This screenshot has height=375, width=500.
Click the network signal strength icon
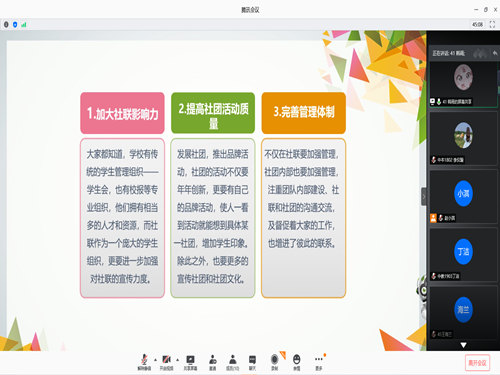[x=24, y=25]
